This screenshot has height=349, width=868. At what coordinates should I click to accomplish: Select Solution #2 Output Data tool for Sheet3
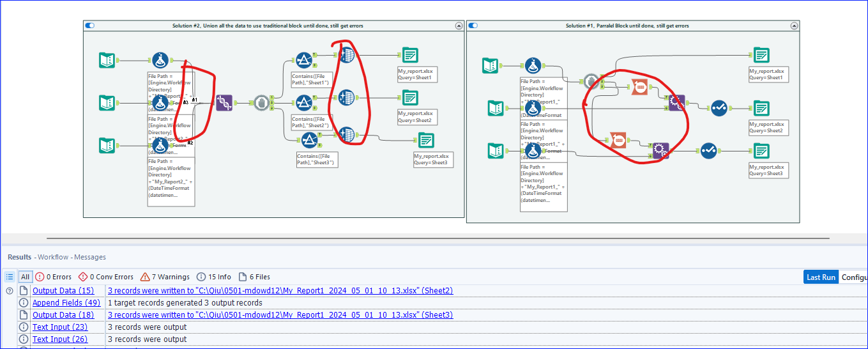click(426, 140)
